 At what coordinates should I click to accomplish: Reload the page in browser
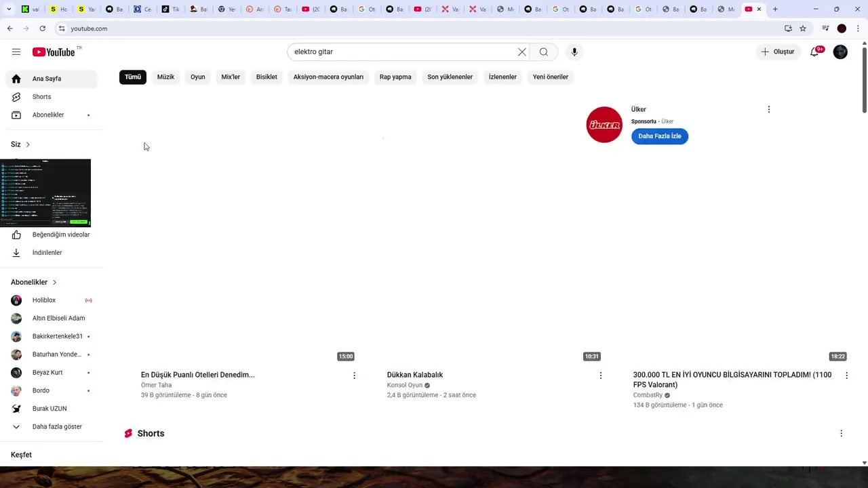tap(42, 28)
